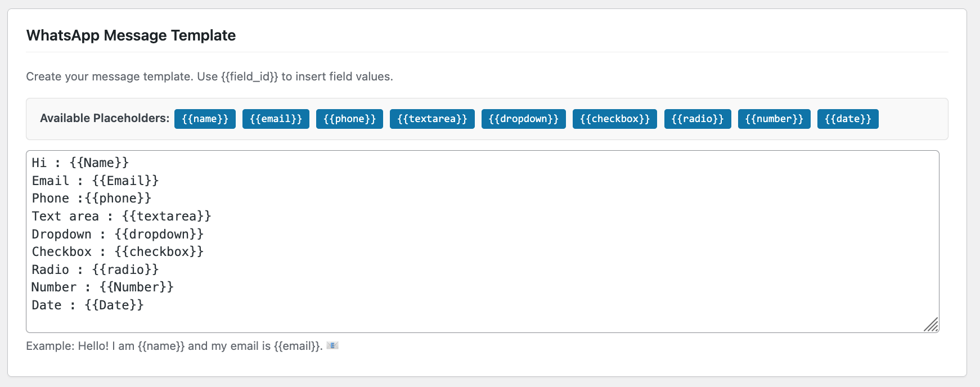
Task: Click the "Checkbox : {{checkbox}}" line
Action: pyautogui.click(x=118, y=252)
